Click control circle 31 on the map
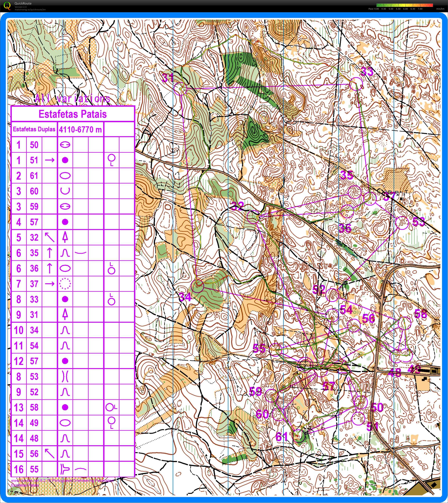Image resolution: width=448 pixels, height=503 pixels. (180, 88)
